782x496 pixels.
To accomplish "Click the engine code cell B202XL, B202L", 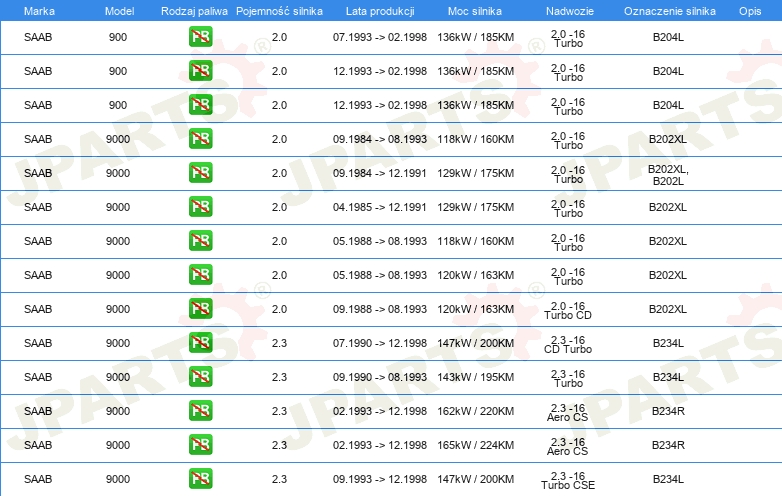I will click(x=668, y=175).
